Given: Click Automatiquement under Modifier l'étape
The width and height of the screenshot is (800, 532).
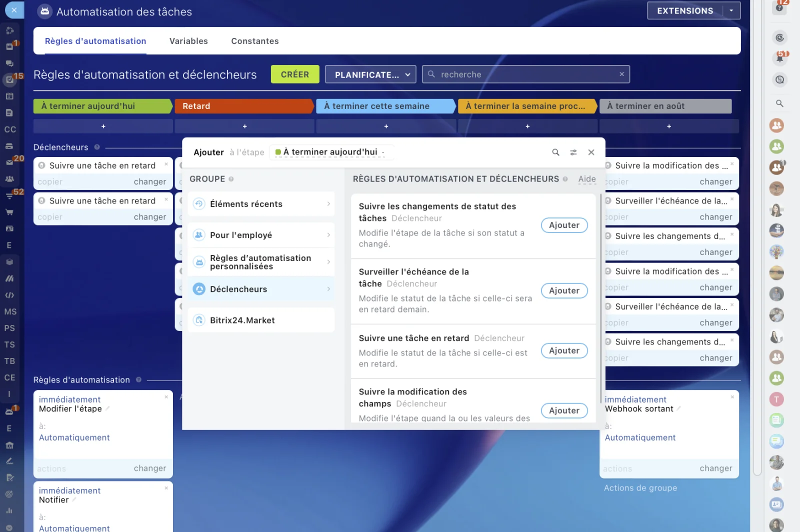Looking at the screenshot, I should [74, 437].
